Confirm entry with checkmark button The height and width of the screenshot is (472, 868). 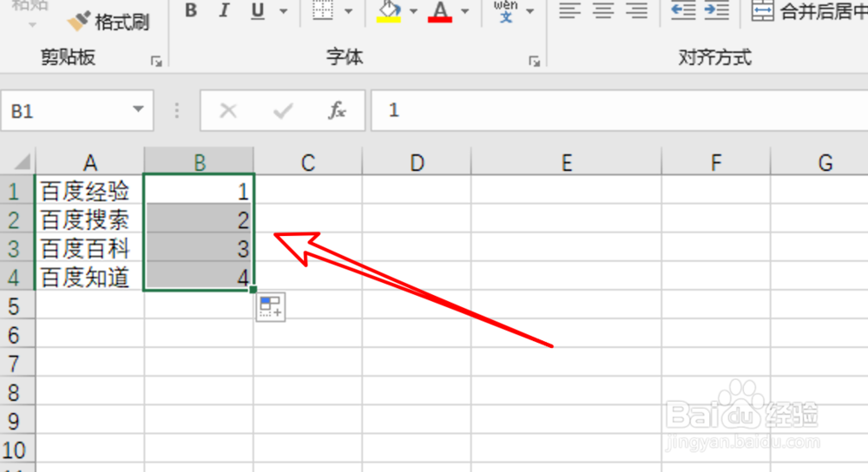[x=283, y=111]
